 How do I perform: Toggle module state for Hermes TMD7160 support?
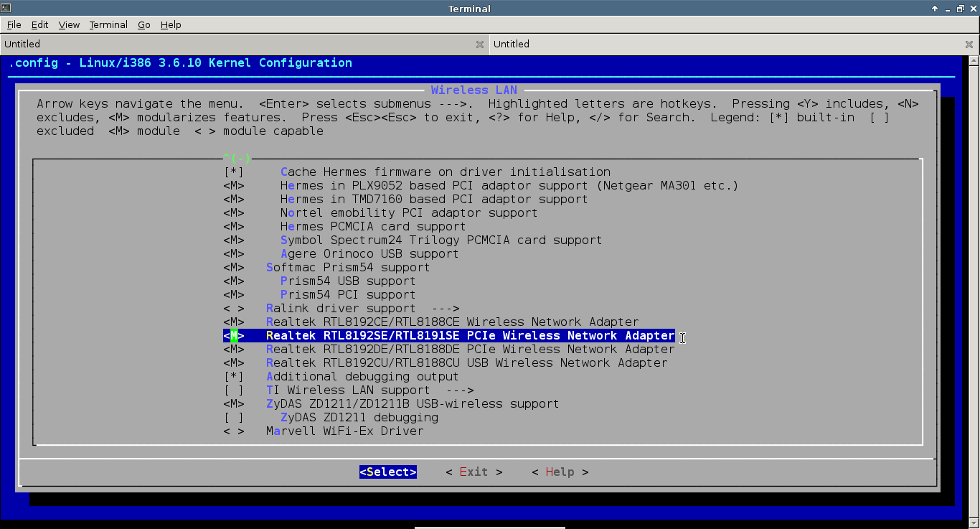(234, 199)
